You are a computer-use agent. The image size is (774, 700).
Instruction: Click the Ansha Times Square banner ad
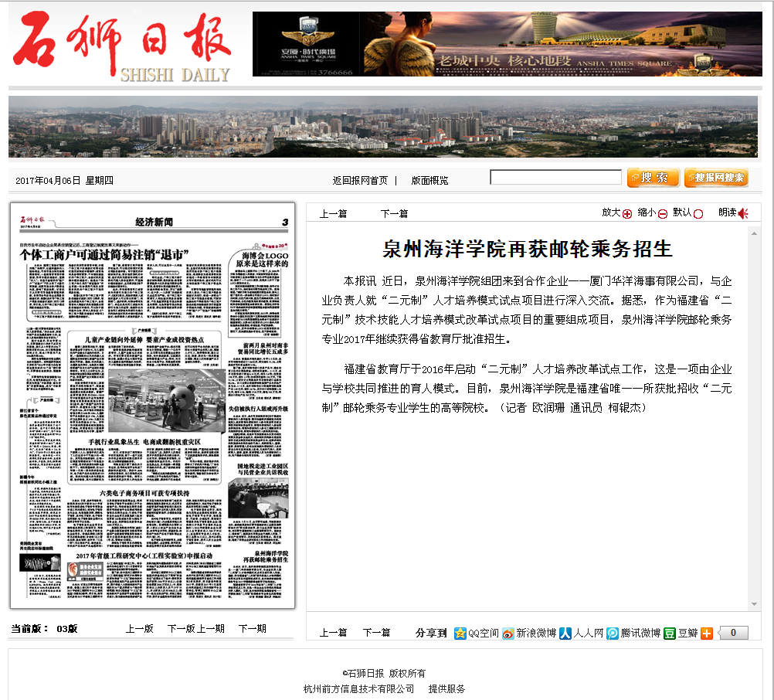(507, 44)
